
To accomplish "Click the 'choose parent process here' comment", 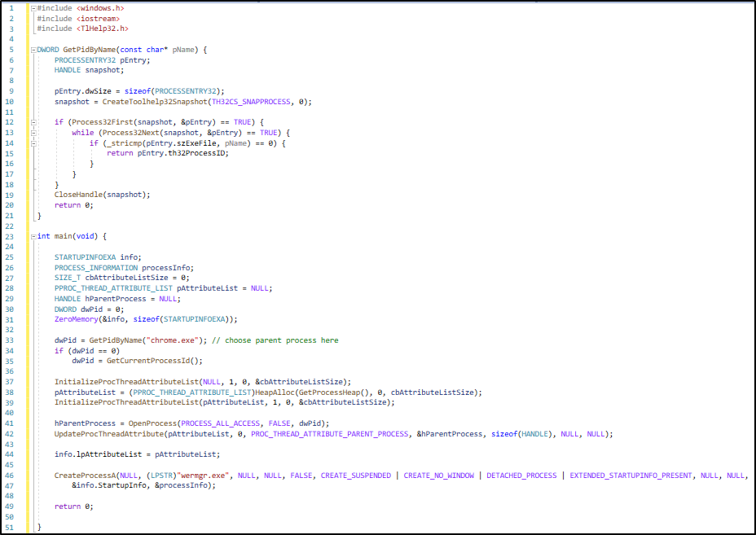I will pos(282,340).
